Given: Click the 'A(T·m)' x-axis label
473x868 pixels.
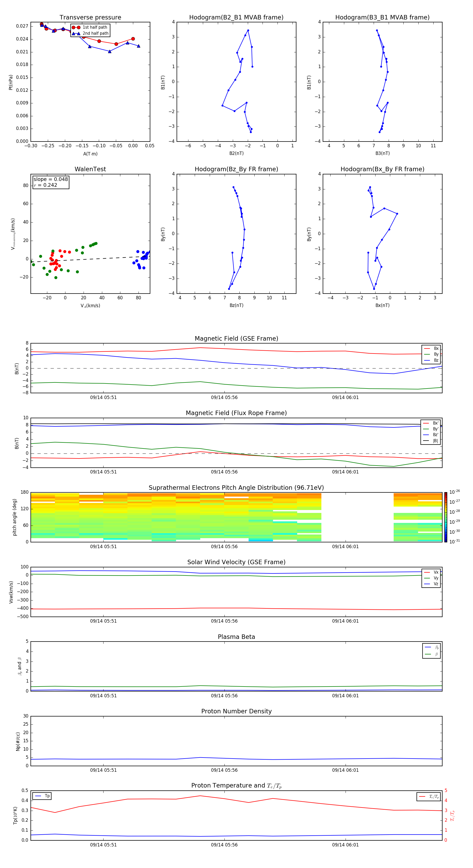Looking at the screenshot, I should point(90,154).
